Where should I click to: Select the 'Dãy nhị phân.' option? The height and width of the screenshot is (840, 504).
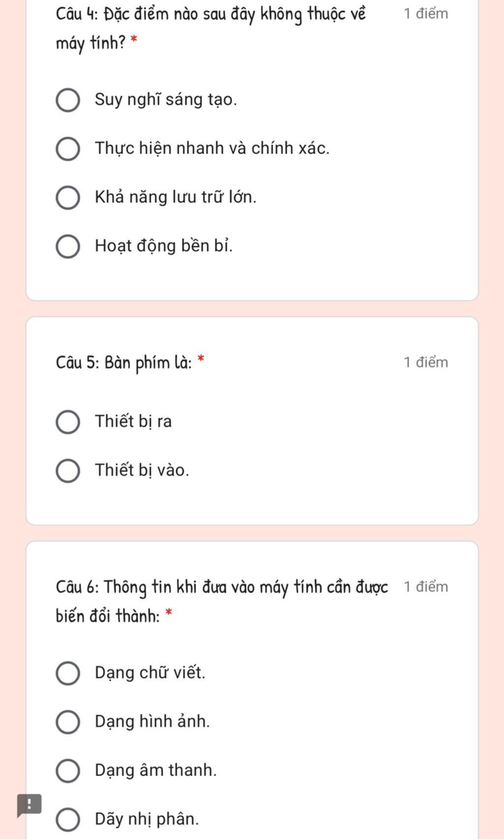(x=68, y=820)
